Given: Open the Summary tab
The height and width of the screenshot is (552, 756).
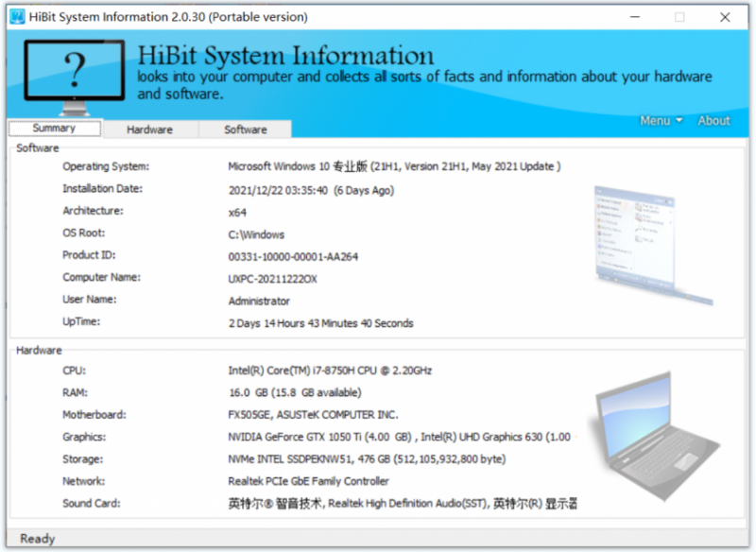Looking at the screenshot, I should 55,129.
